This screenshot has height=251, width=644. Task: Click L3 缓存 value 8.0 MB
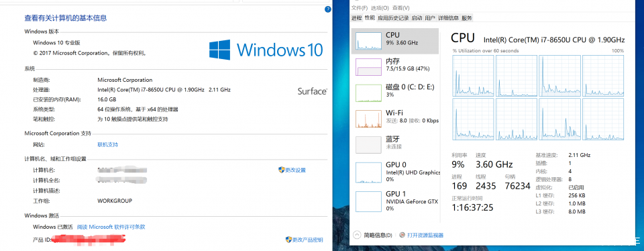coord(577,211)
